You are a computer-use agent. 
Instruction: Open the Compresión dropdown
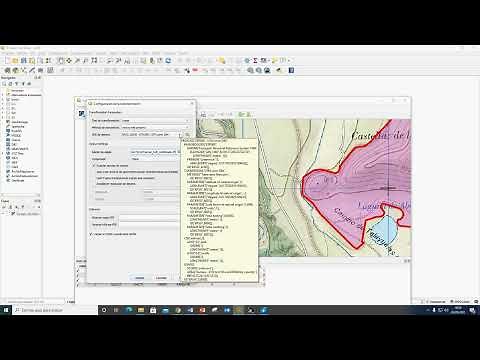[x=155, y=159]
